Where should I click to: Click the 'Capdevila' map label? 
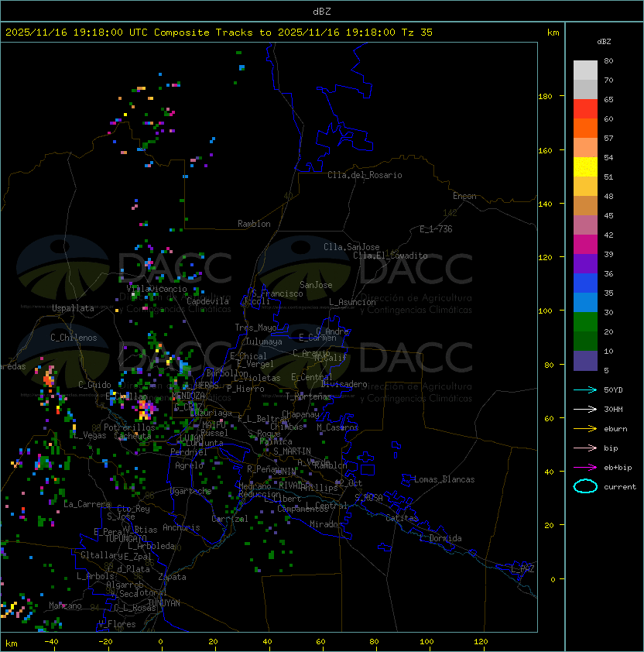207,300
